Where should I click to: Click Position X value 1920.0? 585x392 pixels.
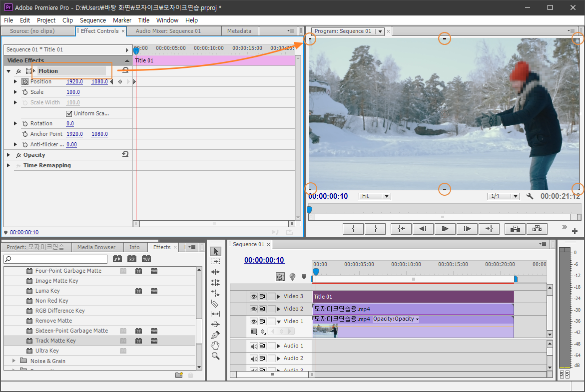tap(74, 82)
